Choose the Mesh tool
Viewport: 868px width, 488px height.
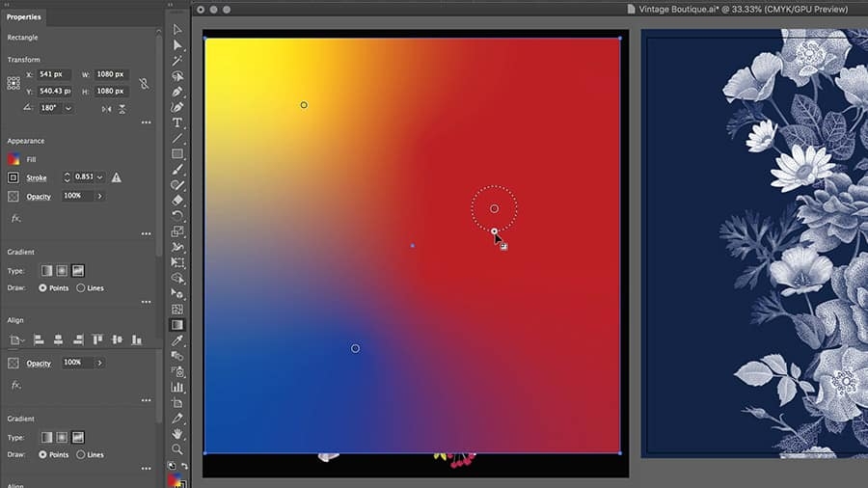(177, 310)
